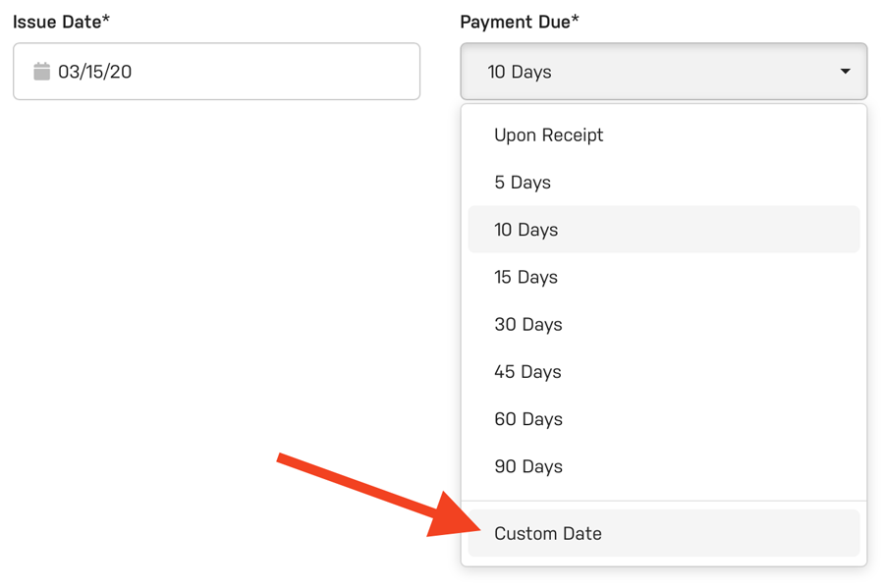
Task: Choose 30 Days payment due option
Action: [527, 324]
